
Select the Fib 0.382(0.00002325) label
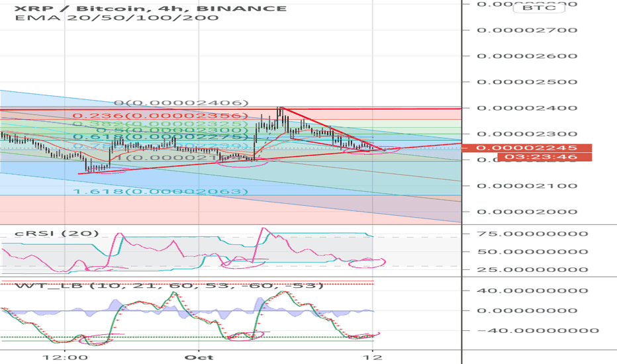[161, 124]
